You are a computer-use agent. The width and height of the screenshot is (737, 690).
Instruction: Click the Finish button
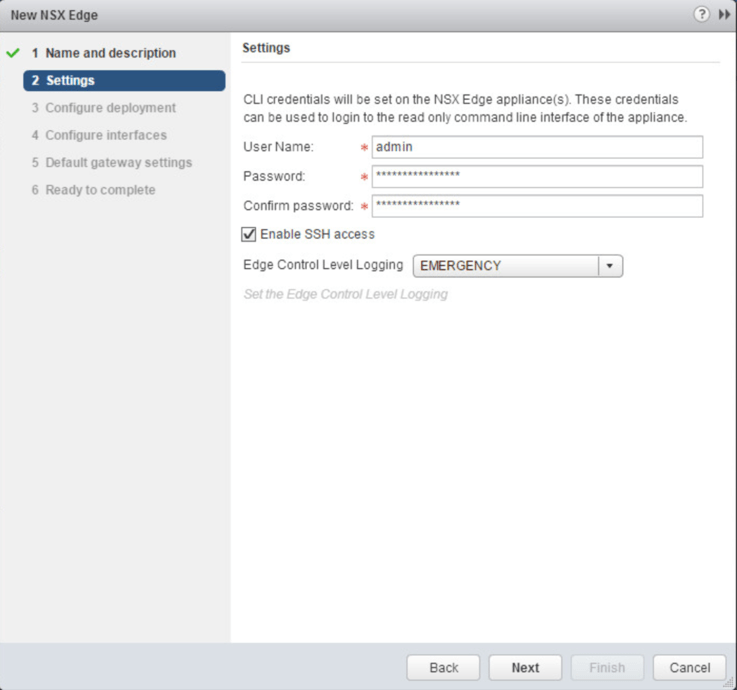[x=607, y=668]
